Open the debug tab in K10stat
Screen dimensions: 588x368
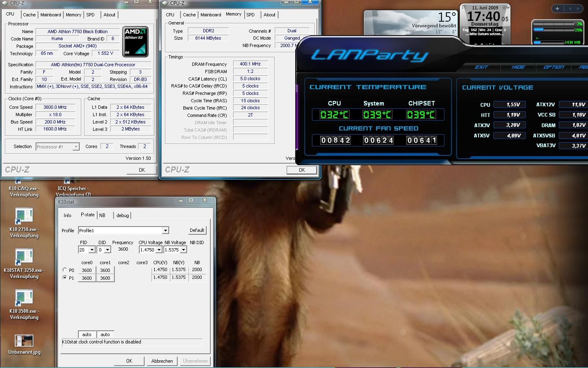[x=122, y=215]
